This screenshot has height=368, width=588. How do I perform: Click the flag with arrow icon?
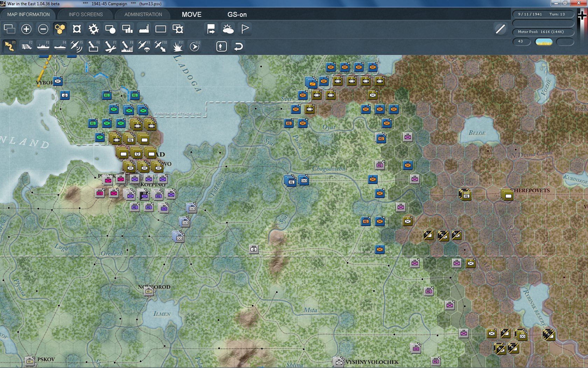point(211,29)
